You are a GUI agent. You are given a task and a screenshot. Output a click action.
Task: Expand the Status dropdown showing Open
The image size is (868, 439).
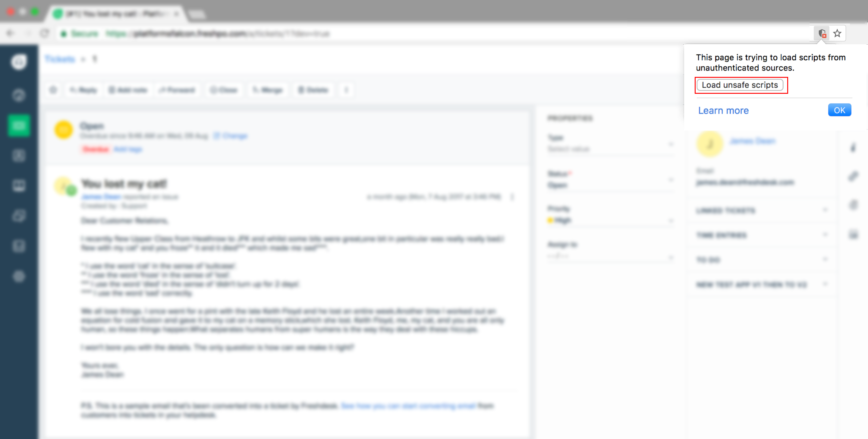point(611,185)
